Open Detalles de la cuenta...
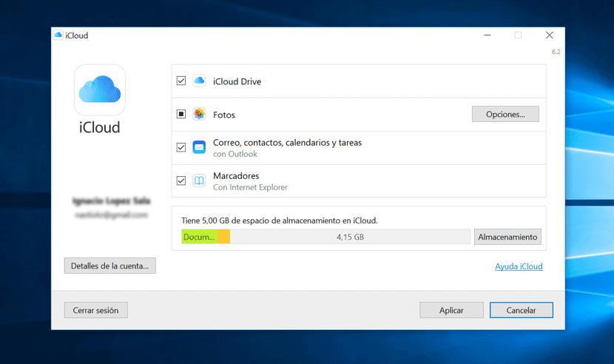This screenshot has height=364, width=614. [110, 266]
